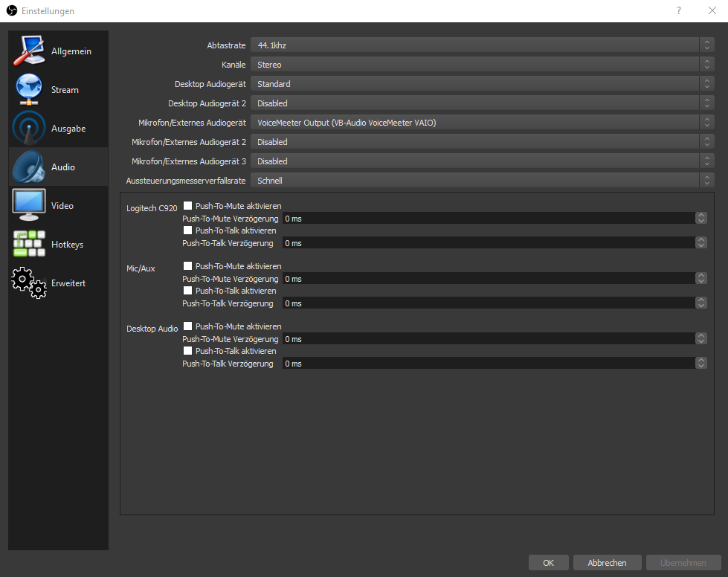Click Desktop Audio Push-To-Mute Verzögerung field
This screenshot has height=577, width=728.
(489, 339)
